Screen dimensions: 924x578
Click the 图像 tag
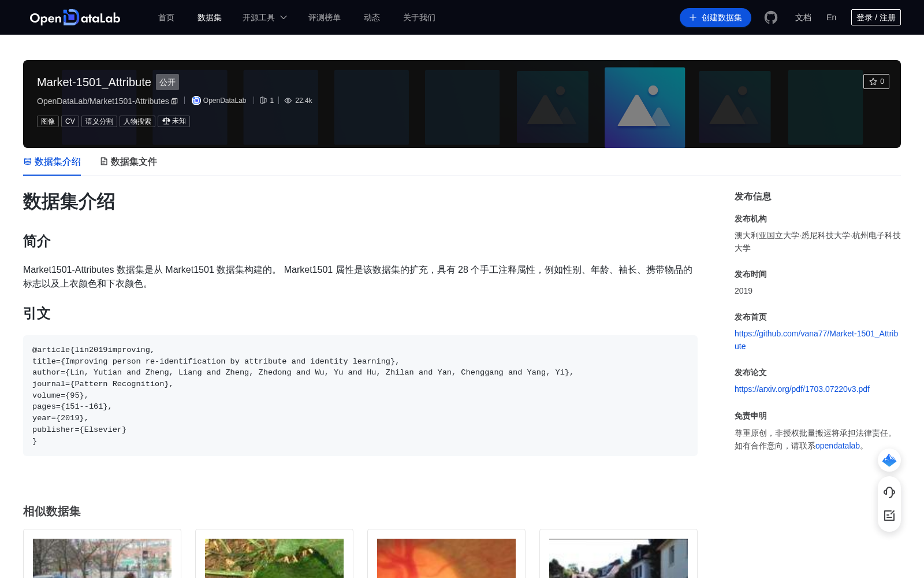pyautogui.click(x=48, y=121)
